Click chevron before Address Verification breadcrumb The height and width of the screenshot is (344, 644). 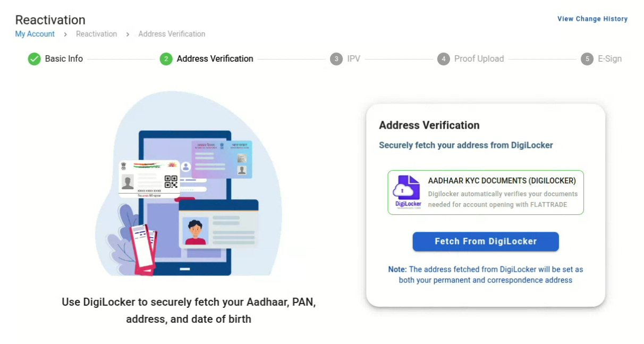[128, 34]
